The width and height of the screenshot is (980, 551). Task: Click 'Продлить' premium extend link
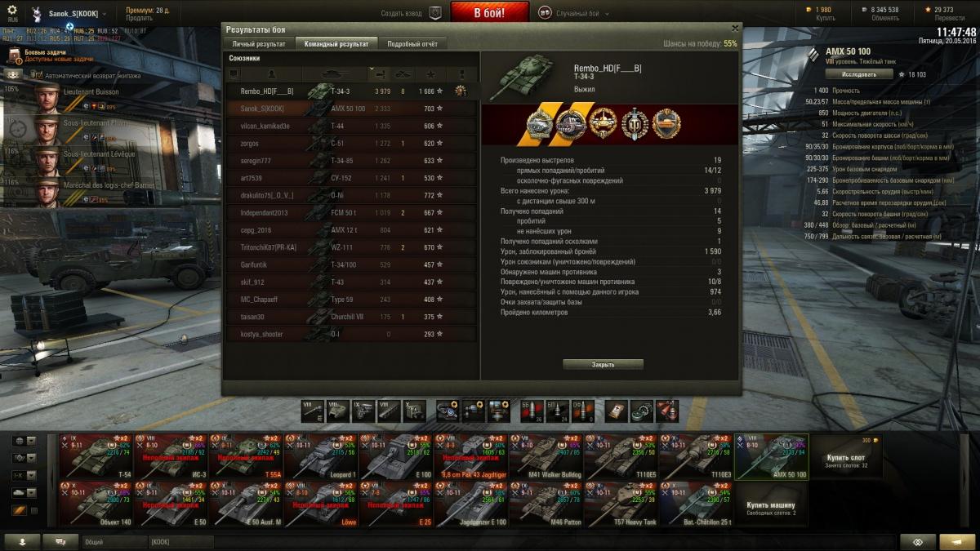point(139,18)
